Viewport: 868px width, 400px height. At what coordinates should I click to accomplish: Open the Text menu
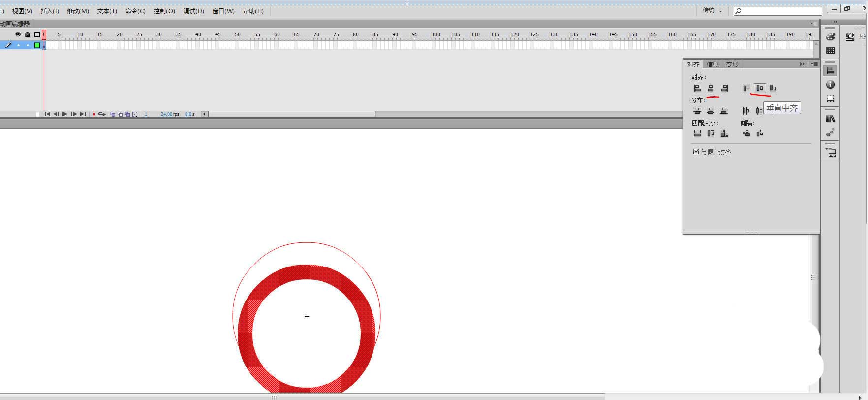tap(107, 11)
